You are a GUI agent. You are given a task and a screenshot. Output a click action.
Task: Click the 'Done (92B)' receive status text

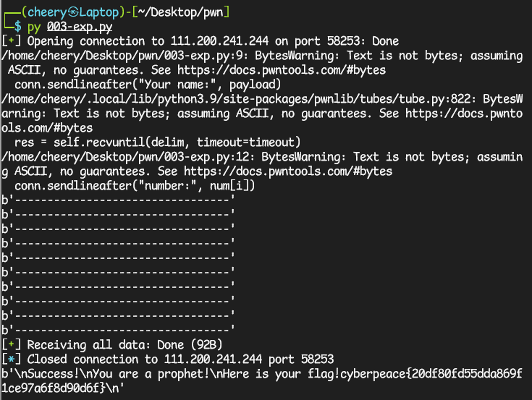tap(190, 345)
